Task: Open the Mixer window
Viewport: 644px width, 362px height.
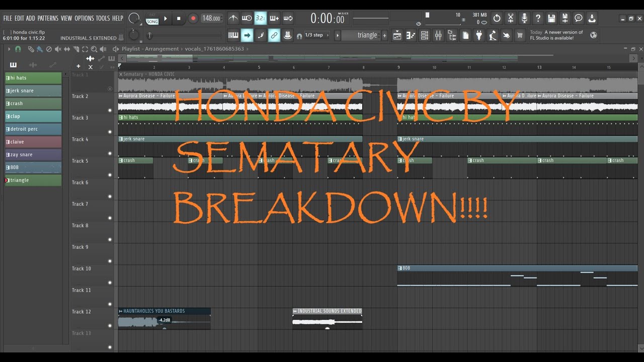Action: pos(438,35)
